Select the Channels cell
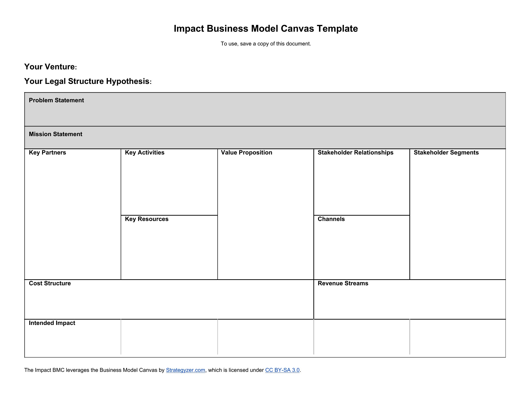532x411 pixels. (x=362, y=247)
